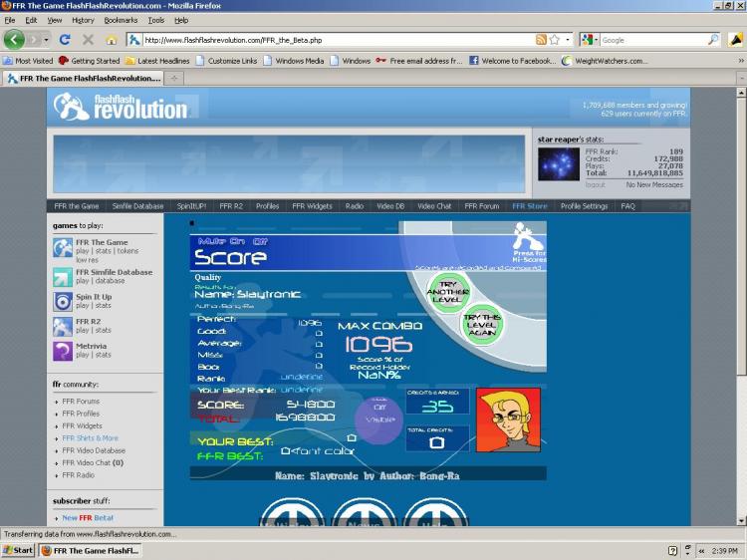Click the Metrivia question mark icon
The width and height of the screenshot is (747, 560).
point(63,352)
